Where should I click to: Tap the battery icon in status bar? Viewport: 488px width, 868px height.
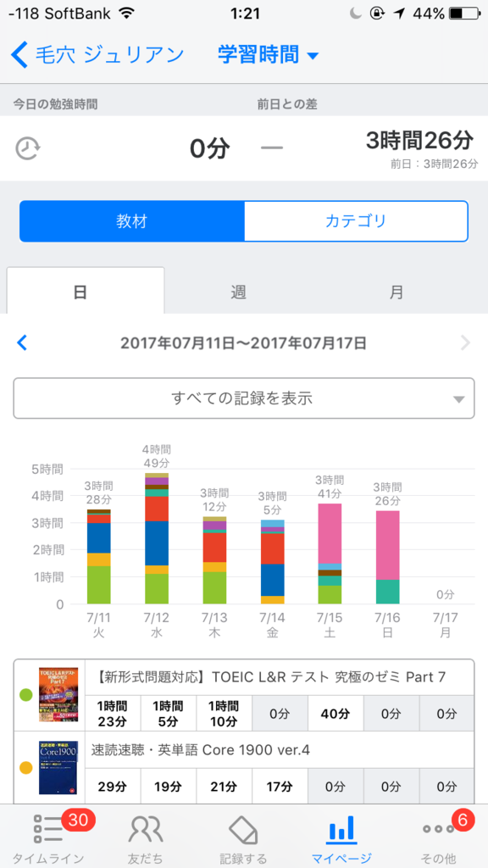point(465,14)
